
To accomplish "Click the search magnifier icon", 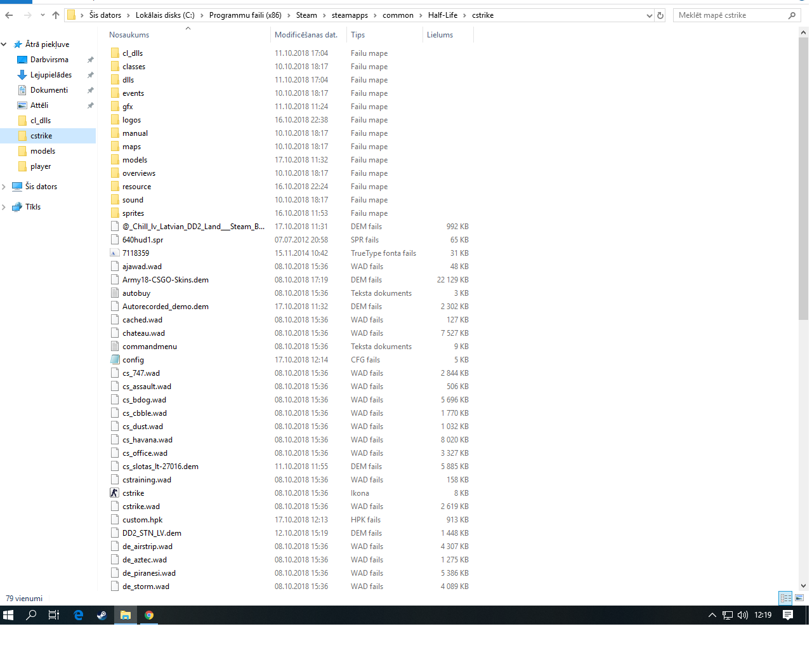I will tap(792, 15).
